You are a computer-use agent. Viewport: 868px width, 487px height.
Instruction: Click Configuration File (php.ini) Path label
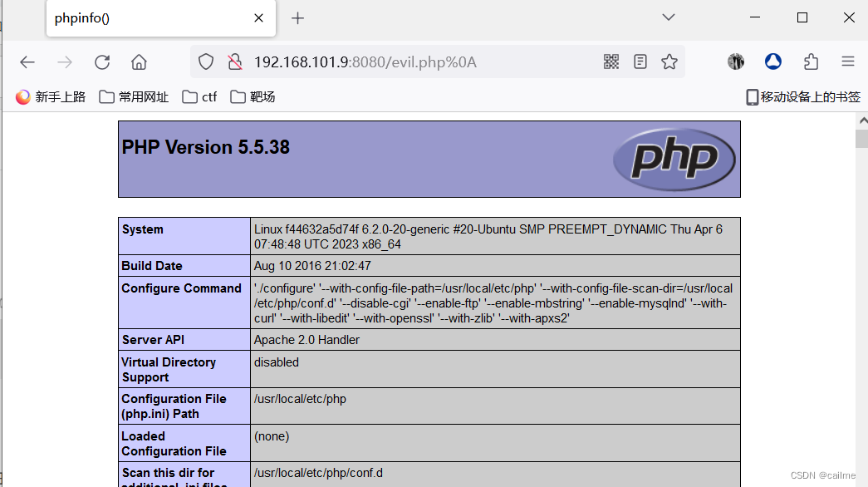[174, 406]
